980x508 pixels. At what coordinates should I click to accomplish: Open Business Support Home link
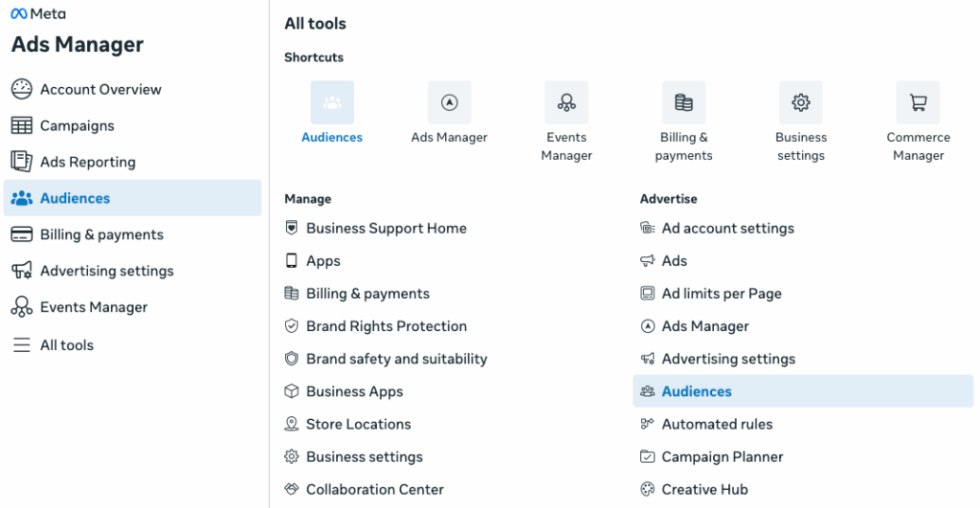(x=387, y=228)
